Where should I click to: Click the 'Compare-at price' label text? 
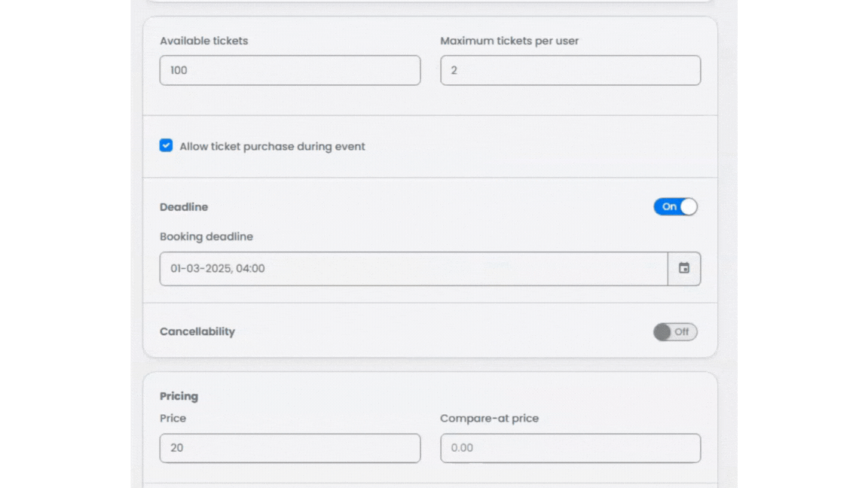(489, 418)
